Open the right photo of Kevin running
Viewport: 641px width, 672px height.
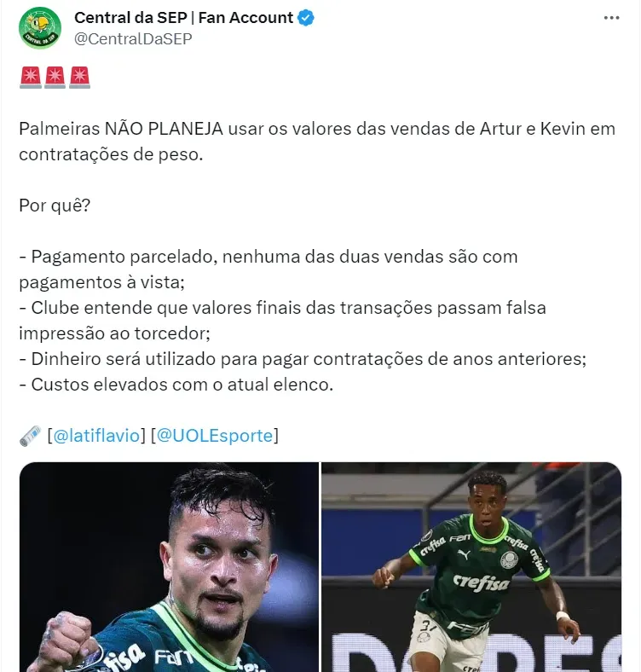point(471,567)
